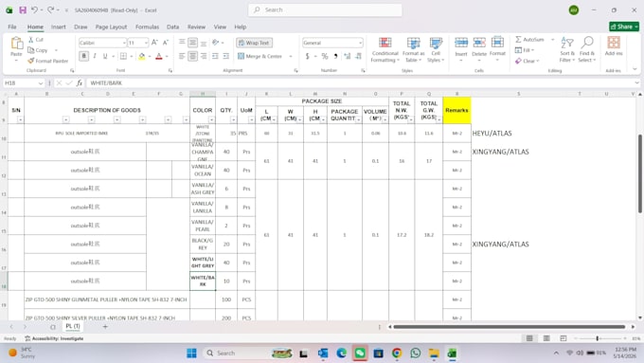Image resolution: width=644 pixels, height=363 pixels.
Task: Apply Comma Style number format
Action: click(x=335, y=56)
